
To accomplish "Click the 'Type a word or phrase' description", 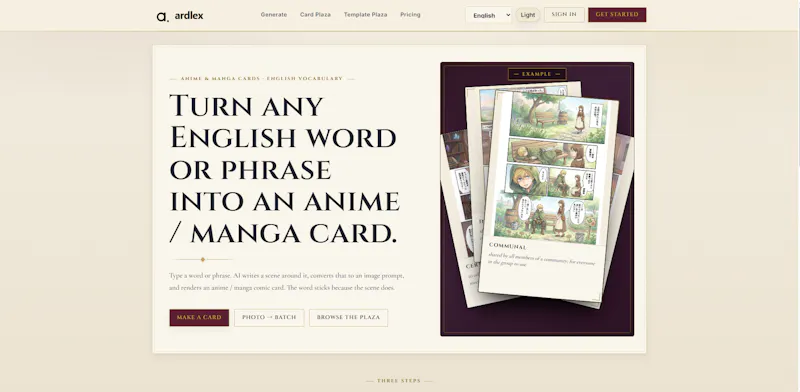I will click(x=287, y=282).
